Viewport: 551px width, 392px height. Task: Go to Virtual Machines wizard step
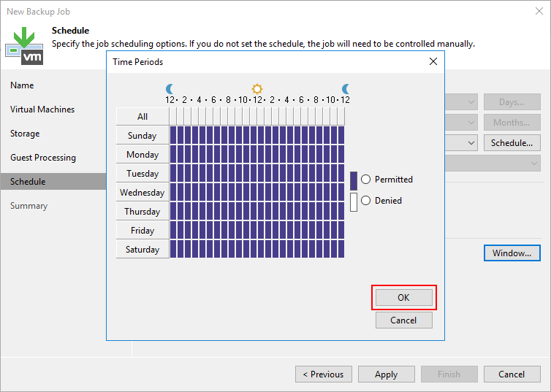(x=42, y=109)
